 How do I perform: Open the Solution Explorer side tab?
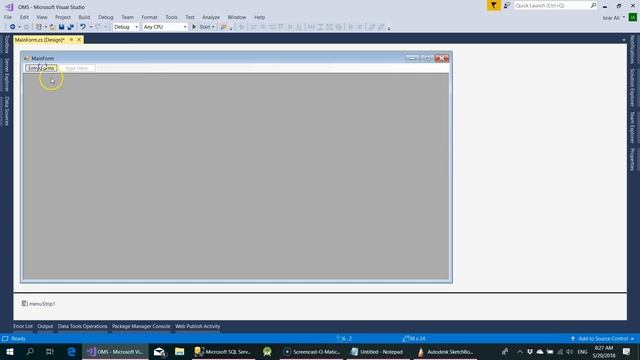(632, 87)
